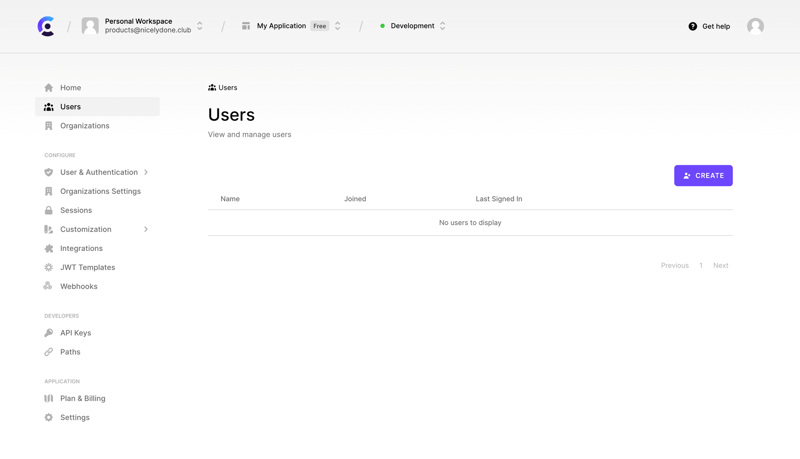Click the Integrations puzzle icon
Viewport: 800px width, 459px height.
click(48, 248)
